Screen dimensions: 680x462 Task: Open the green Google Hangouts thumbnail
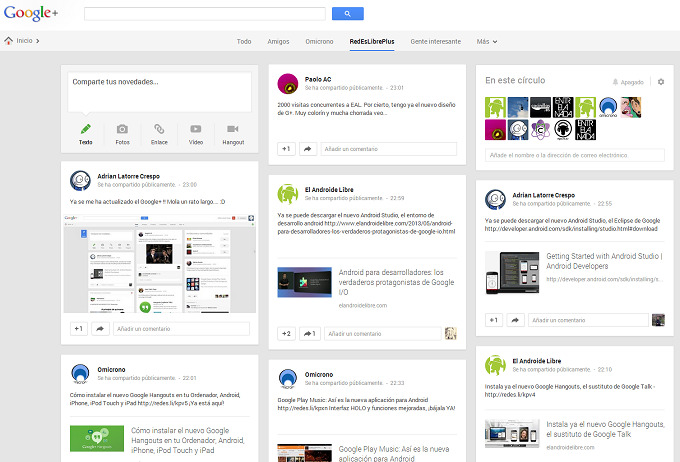point(97,439)
